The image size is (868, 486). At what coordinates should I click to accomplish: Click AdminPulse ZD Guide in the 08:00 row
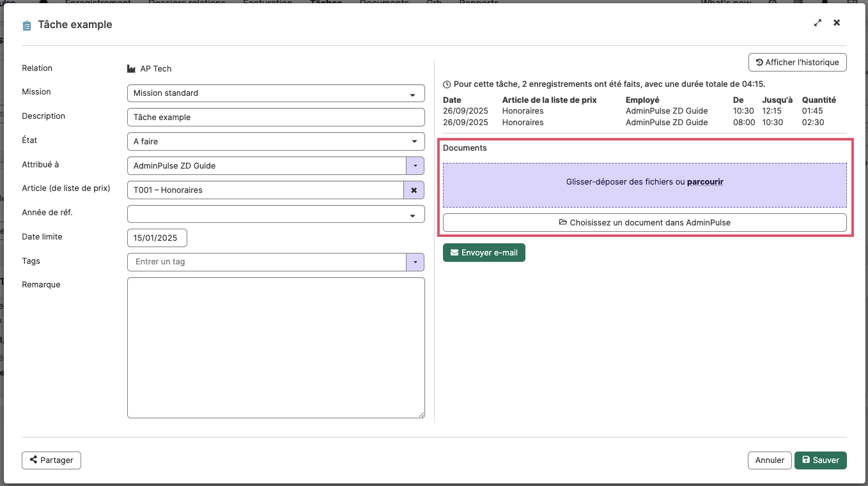[x=667, y=123]
